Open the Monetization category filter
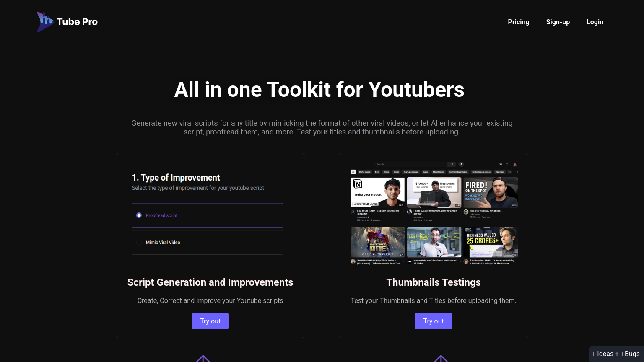This screenshot has width=644, height=362. pyautogui.click(x=439, y=172)
